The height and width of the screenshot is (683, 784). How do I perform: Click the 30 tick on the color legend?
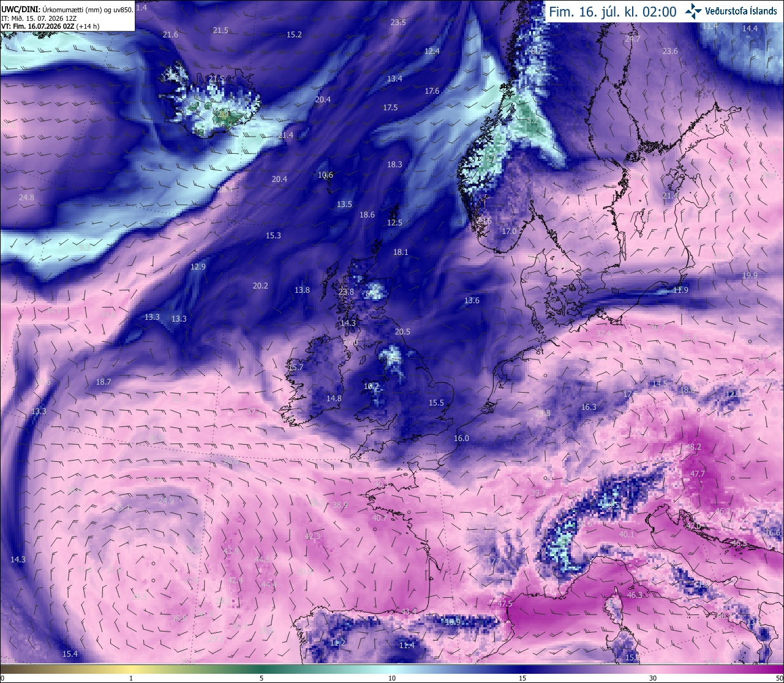click(x=653, y=678)
